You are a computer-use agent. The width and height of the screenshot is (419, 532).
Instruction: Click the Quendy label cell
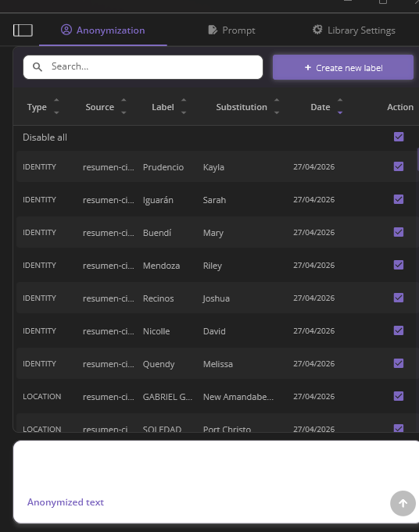159,364
